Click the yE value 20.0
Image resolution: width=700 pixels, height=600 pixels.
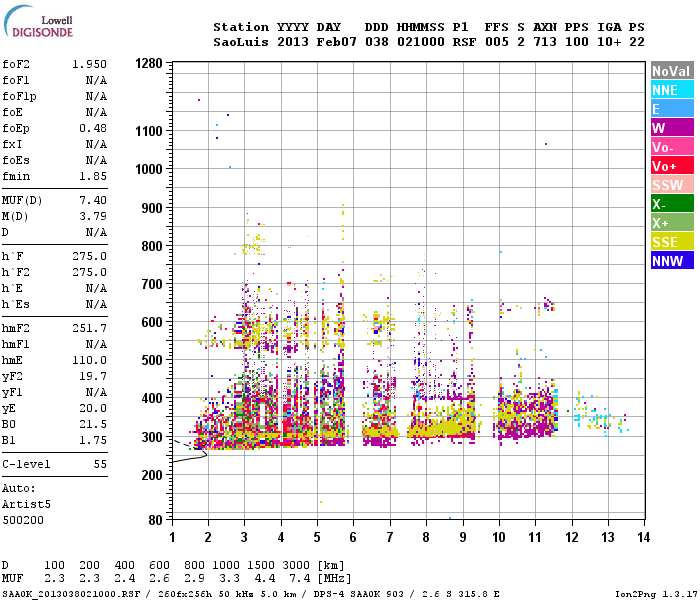pyautogui.click(x=93, y=408)
